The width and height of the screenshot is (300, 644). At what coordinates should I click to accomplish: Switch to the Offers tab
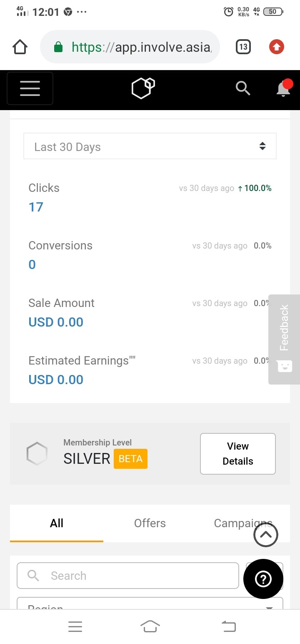150,523
